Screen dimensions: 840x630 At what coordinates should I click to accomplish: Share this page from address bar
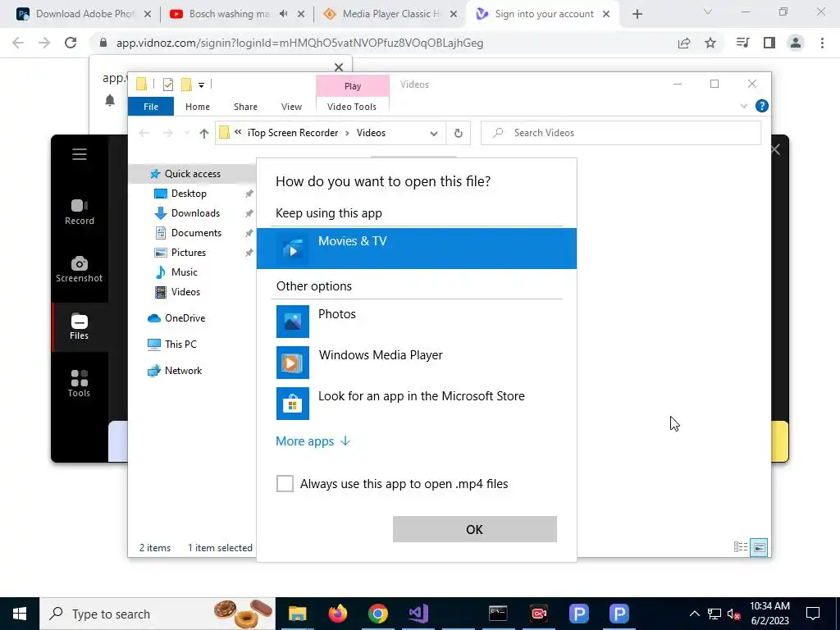click(x=684, y=43)
